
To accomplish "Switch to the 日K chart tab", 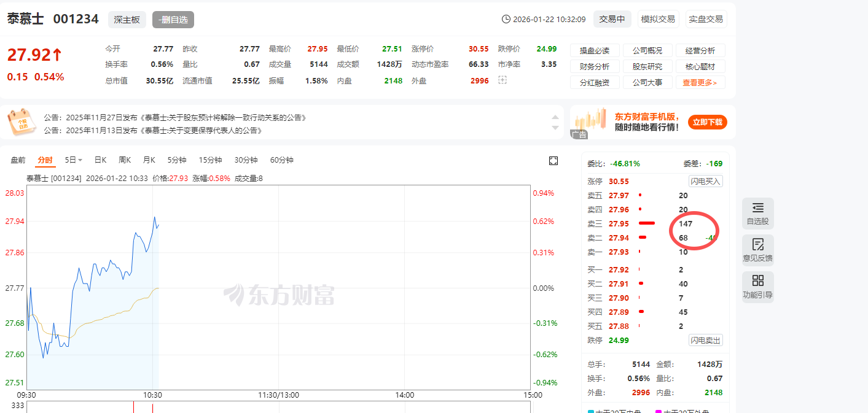I will point(100,160).
